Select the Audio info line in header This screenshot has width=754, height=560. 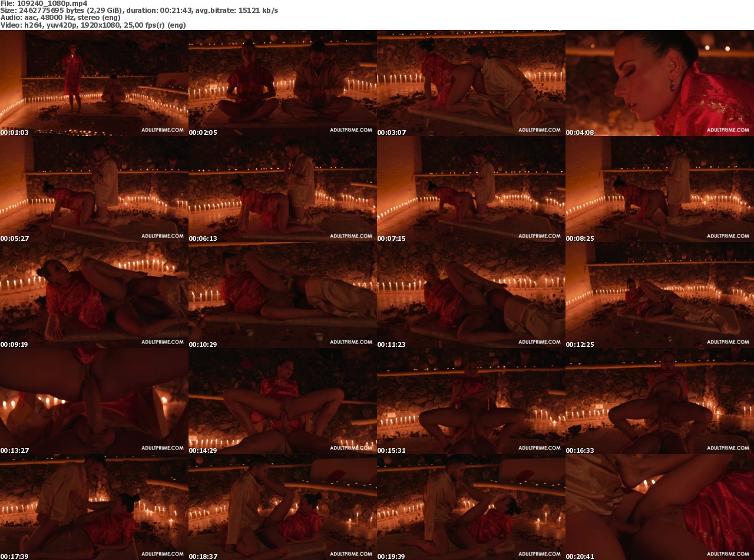[60, 18]
